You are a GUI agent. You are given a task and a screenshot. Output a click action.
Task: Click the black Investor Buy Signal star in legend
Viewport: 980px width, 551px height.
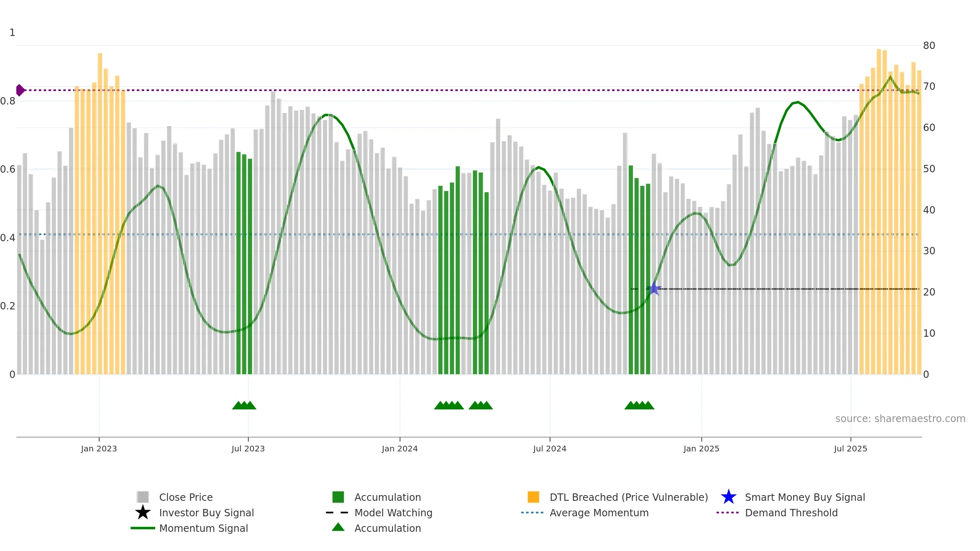pos(143,513)
